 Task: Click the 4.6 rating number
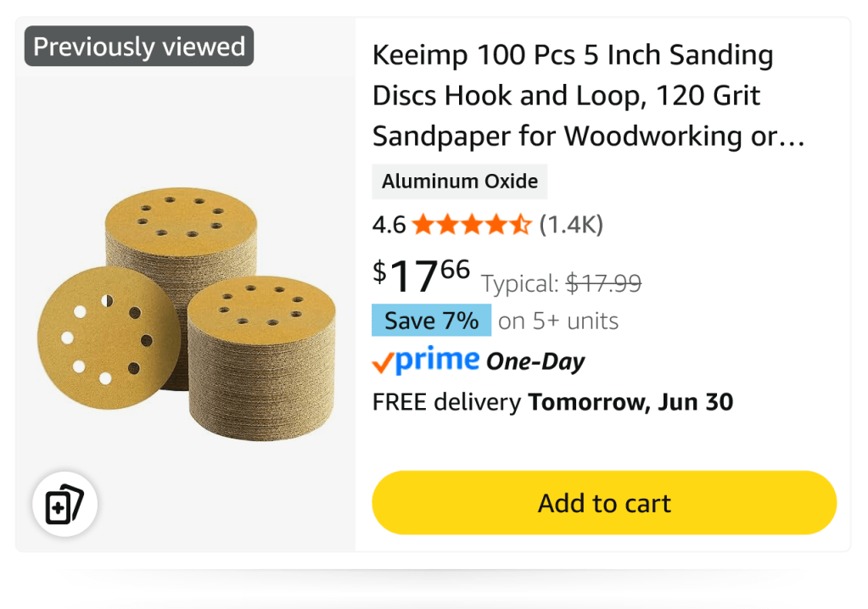(389, 225)
